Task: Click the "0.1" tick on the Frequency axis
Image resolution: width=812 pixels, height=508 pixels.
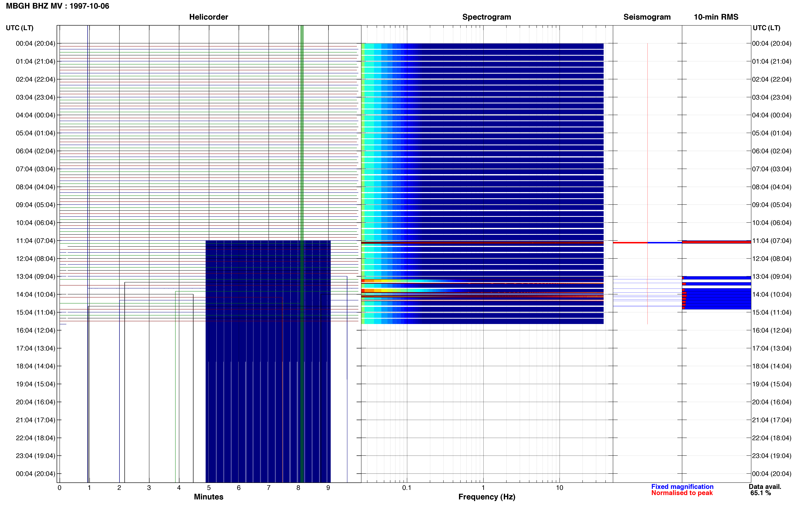Action: tap(407, 488)
